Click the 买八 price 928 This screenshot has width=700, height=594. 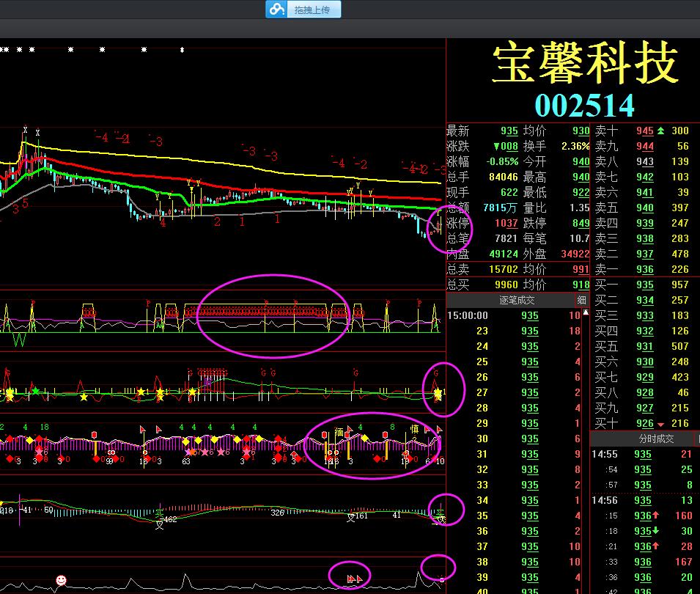pyautogui.click(x=645, y=392)
